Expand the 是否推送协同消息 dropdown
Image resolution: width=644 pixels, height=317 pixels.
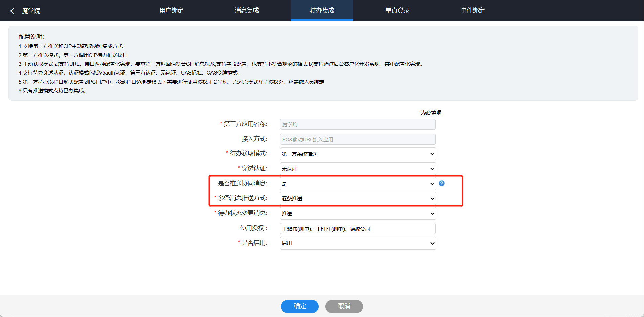358,184
